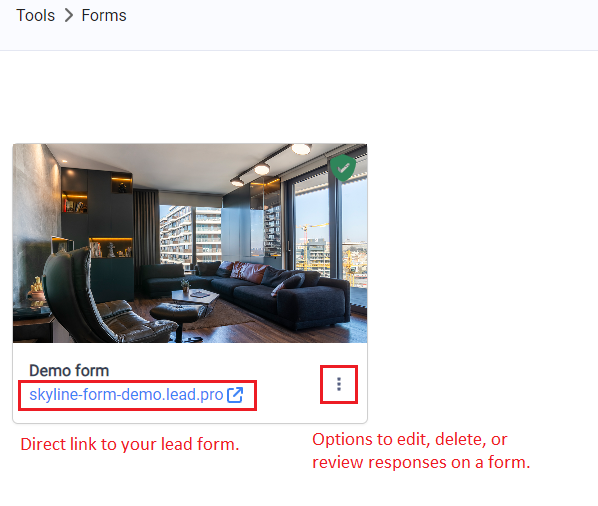Image resolution: width=598 pixels, height=506 pixels.
Task: Expand the kebab menu to edit the form
Action: point(339,384)
